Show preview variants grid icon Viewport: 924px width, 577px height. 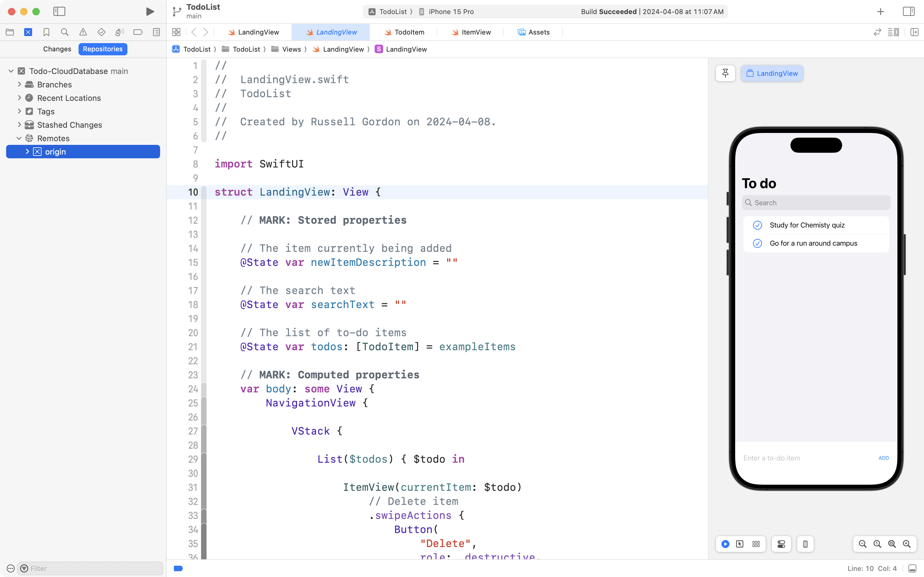coord(756,544)
